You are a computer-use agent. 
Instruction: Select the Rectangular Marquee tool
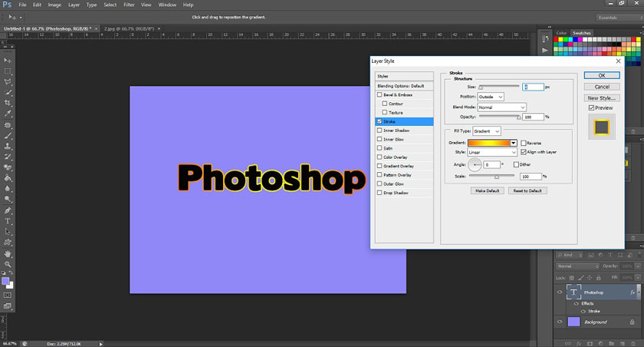[x=8, y=71]
